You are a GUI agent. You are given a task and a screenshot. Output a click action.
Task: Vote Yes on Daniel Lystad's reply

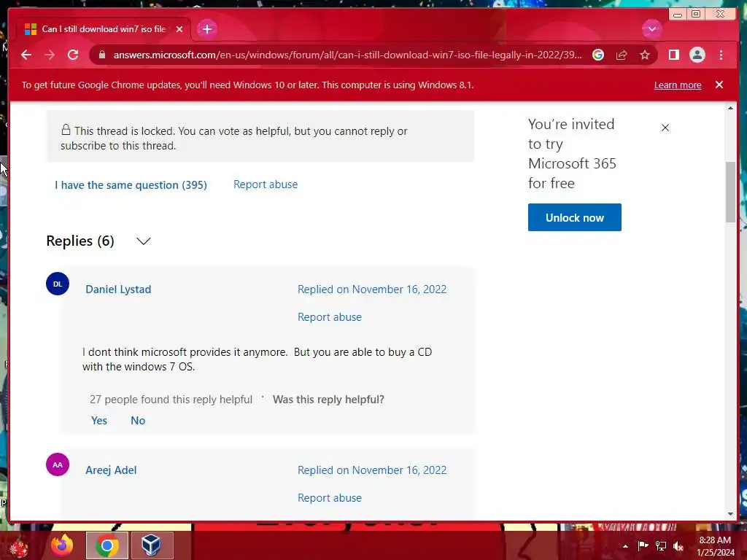tap(99, 421)
